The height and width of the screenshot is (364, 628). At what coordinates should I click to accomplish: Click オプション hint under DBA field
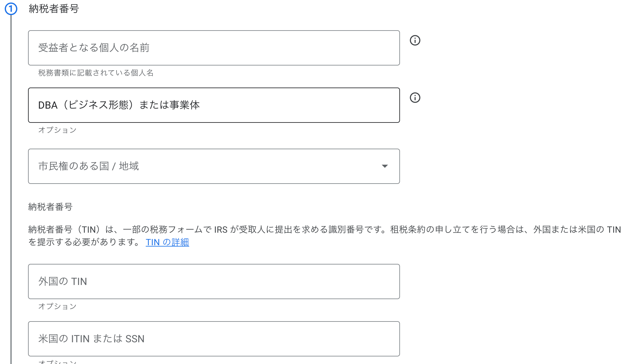click(x=57, y=130)
